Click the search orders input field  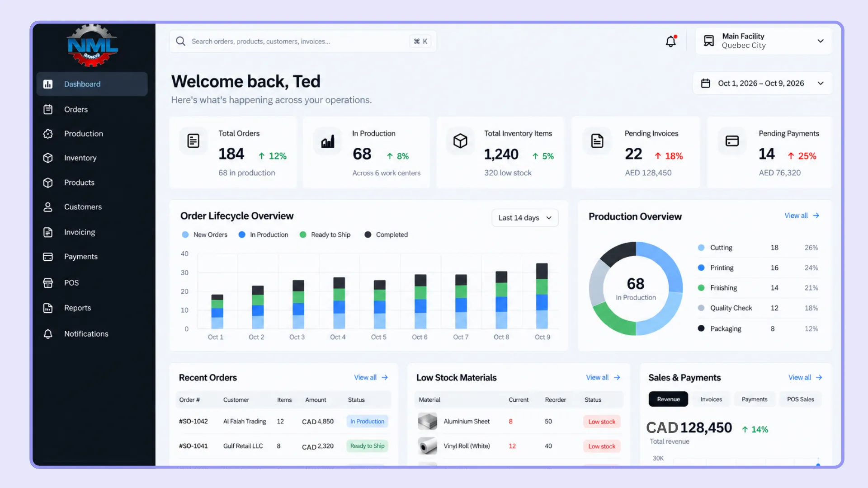pyautogui.click(x=302, y=41)
